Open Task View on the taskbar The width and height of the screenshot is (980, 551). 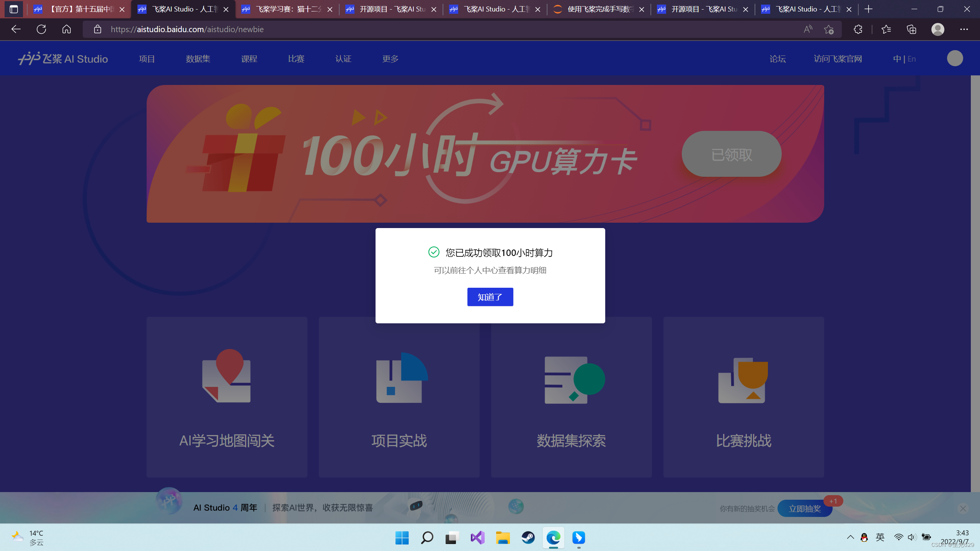click(452, 538)
